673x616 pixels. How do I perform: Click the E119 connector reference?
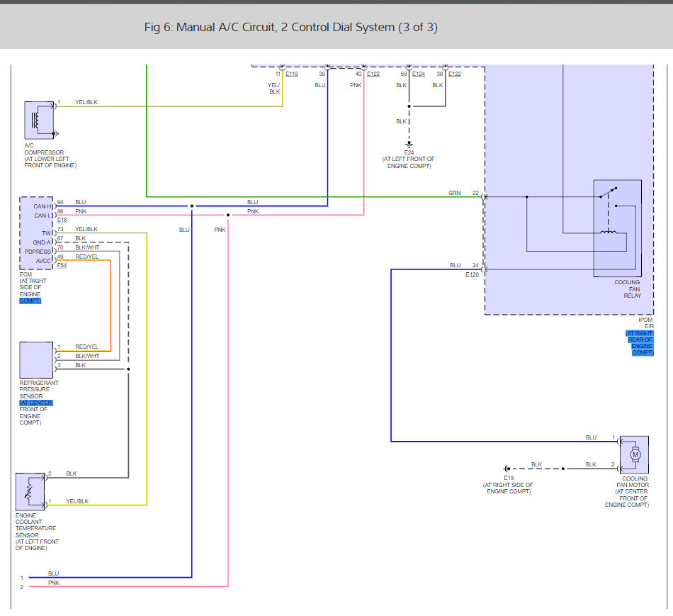coord(292,74)
